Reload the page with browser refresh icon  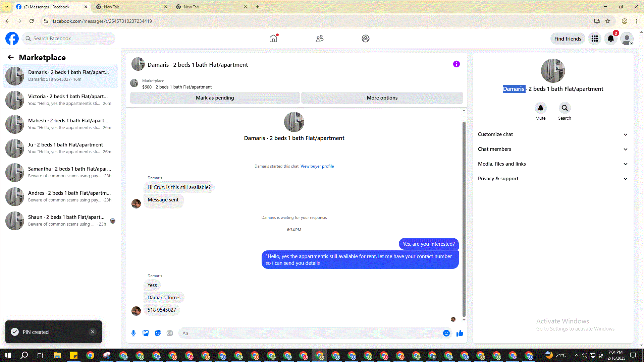(32, 21)
